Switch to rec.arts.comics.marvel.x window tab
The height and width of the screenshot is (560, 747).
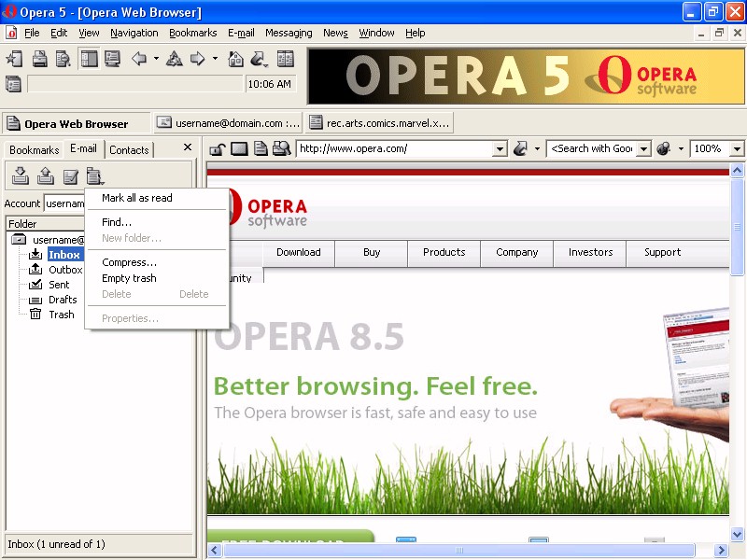[x=379, y=123]
